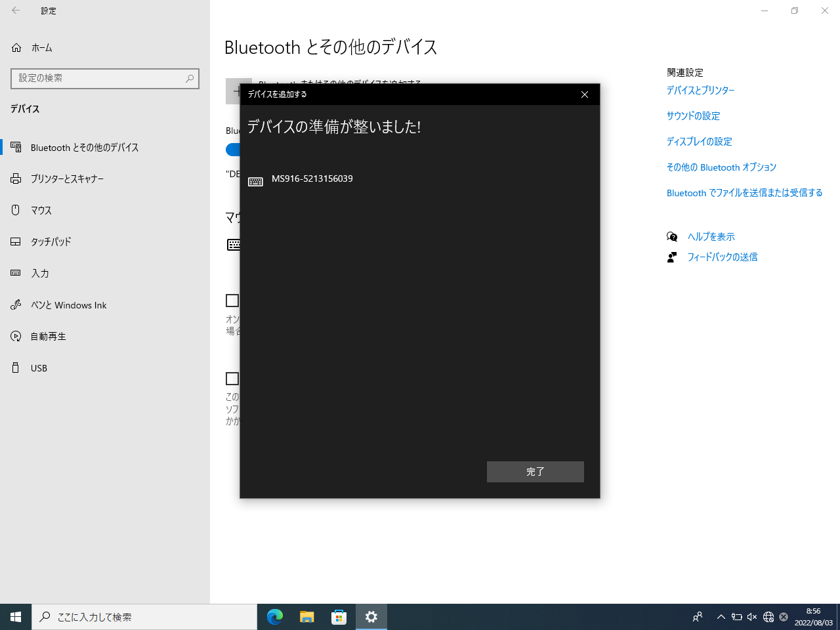Click the Settings gear taskbar icon
The image size is (840, 630).
coord(371,617)
